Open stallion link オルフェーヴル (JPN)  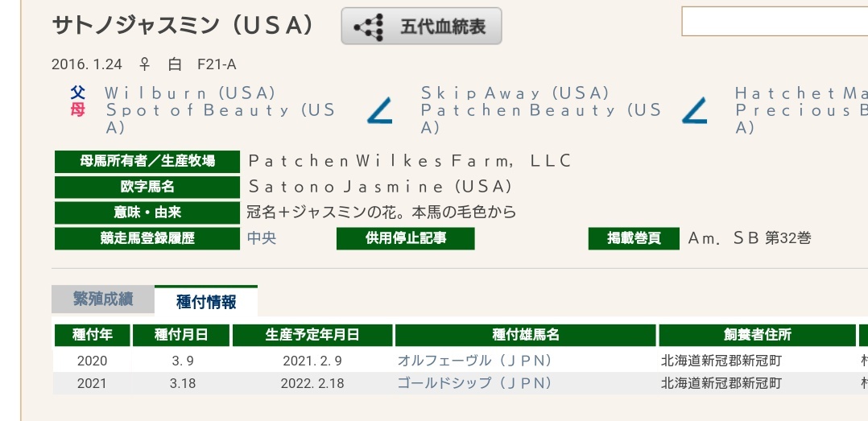[x=474, y=361]
